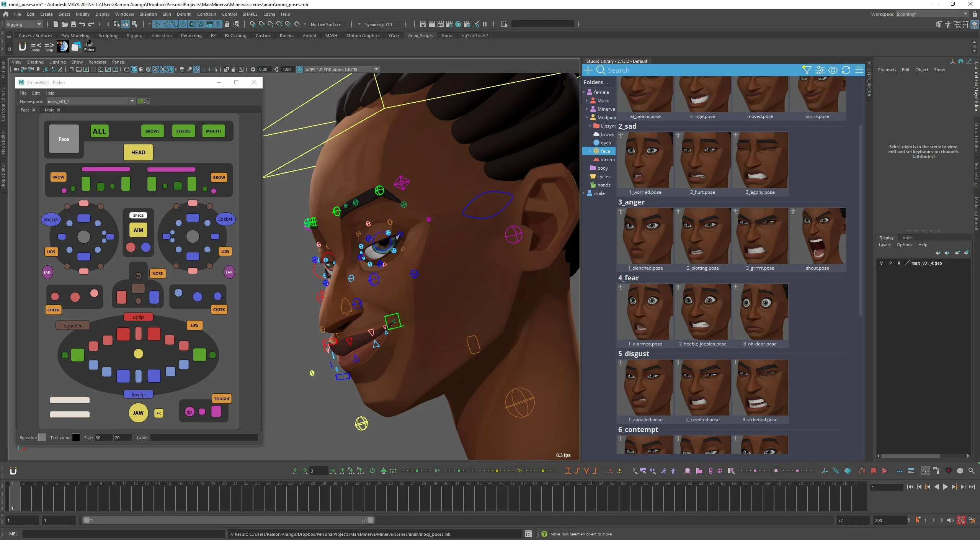Click the play forwards button

click(x=945, y=487)
